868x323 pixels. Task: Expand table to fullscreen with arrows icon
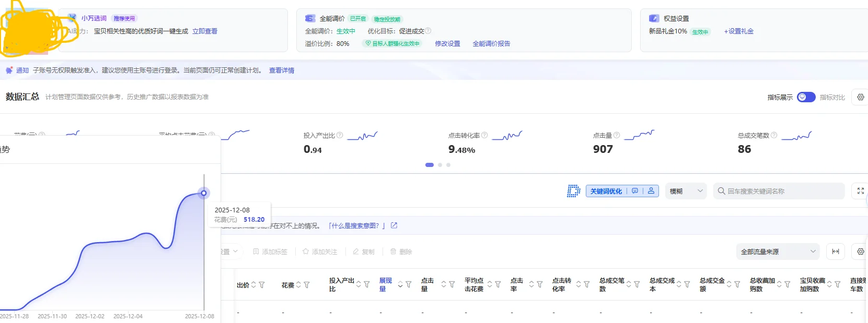point(861,191)
